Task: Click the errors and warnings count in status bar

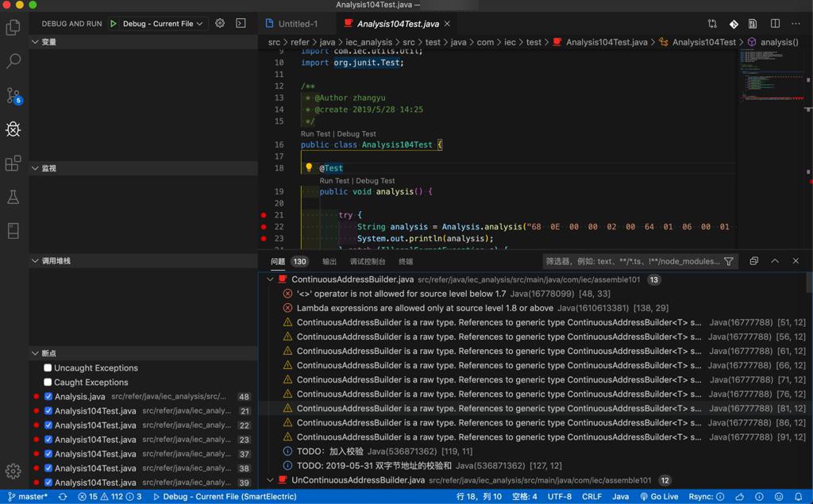Action: [110, 497]
